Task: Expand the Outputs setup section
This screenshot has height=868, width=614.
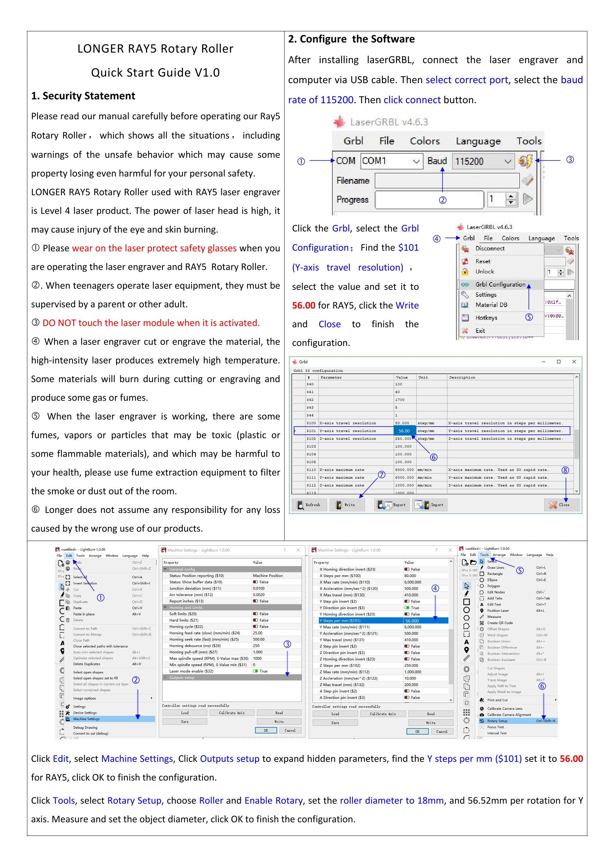Action: pos(165,677)
